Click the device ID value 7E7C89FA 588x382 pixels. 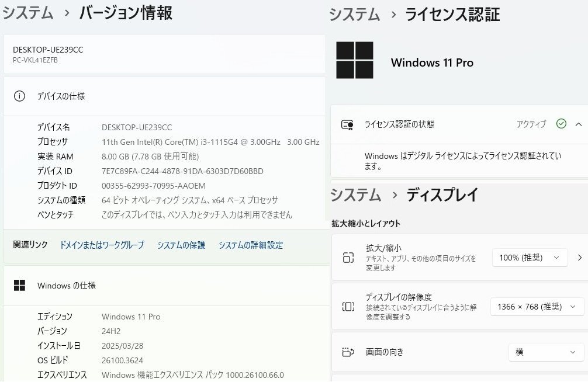(182, 171)
